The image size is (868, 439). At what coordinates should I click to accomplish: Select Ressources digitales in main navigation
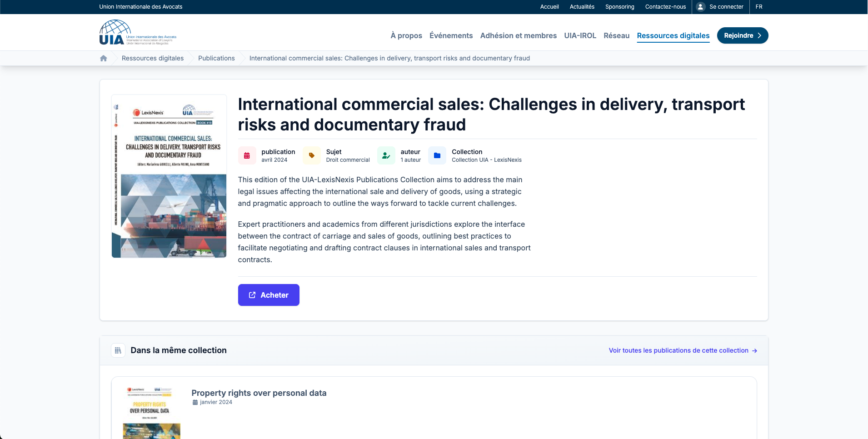[x=673, y=35]
